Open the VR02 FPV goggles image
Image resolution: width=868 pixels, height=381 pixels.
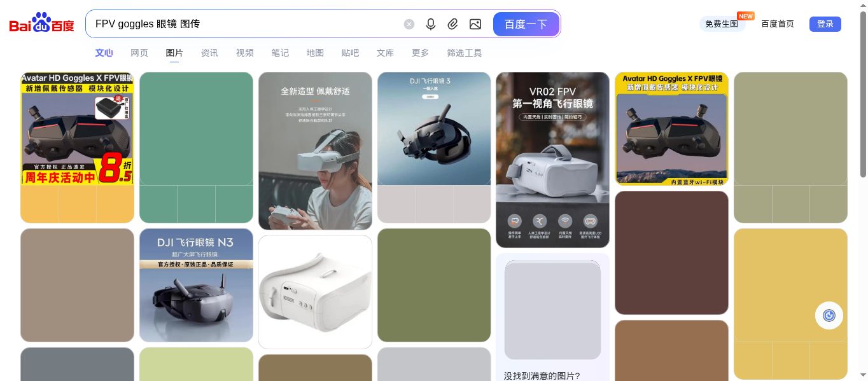tap(552, 160)
